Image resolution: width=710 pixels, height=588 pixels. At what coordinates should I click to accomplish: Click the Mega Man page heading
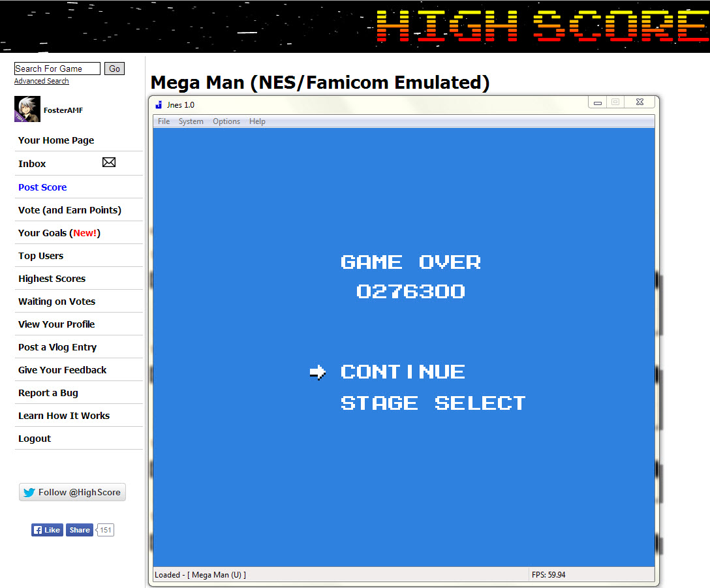(320, 83)
